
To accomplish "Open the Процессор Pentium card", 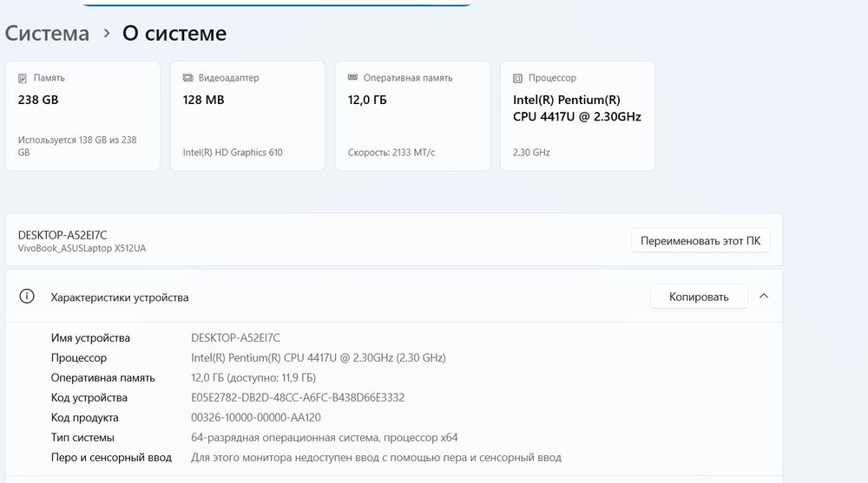I will [577, 115].
